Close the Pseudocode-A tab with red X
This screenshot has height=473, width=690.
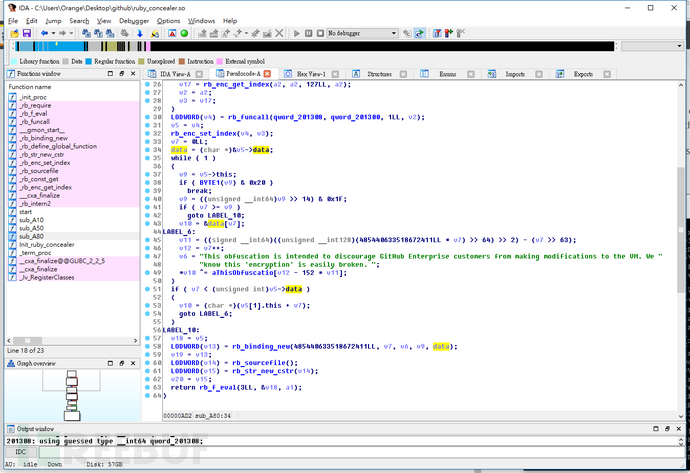(267, 74)
